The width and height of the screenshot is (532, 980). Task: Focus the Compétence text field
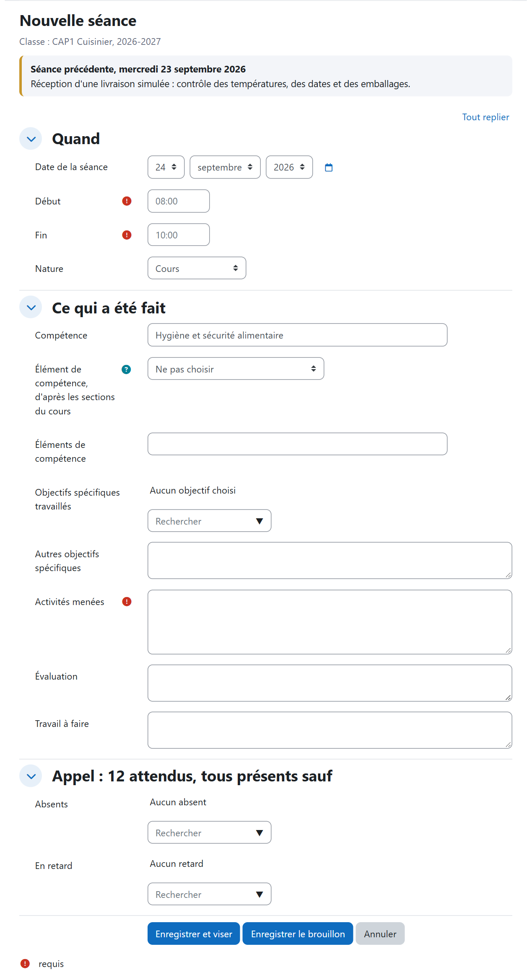pyautogui.click(x=297, y=335)
